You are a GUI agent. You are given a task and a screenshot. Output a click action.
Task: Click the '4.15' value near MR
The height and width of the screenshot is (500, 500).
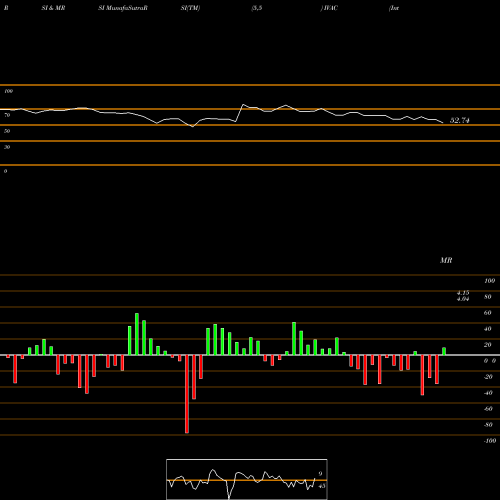point(463,292)
